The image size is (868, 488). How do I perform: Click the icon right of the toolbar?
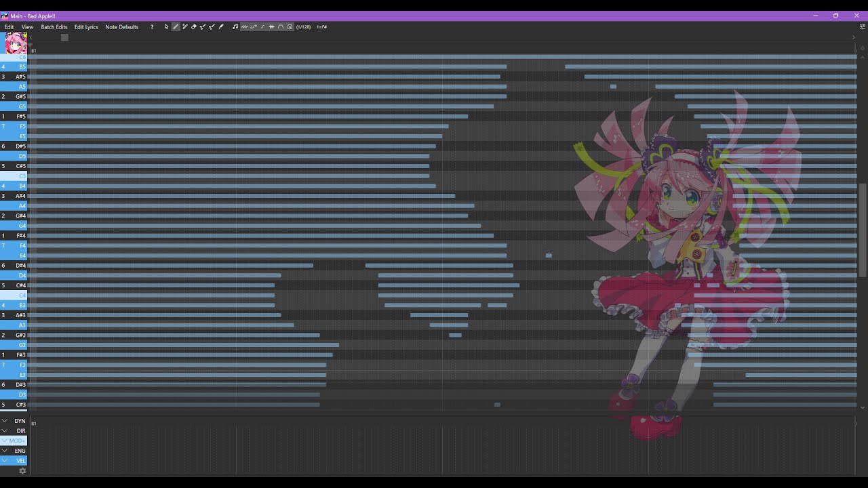tap(863, 27)
